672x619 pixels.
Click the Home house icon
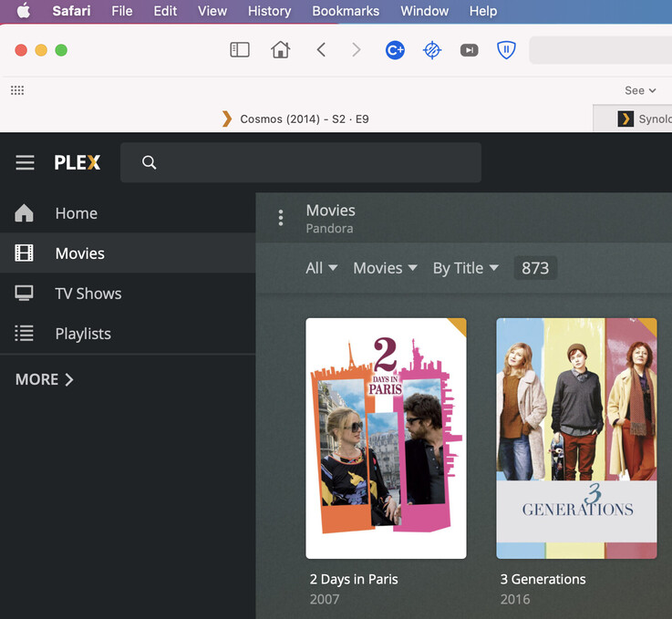coord(24,213)
